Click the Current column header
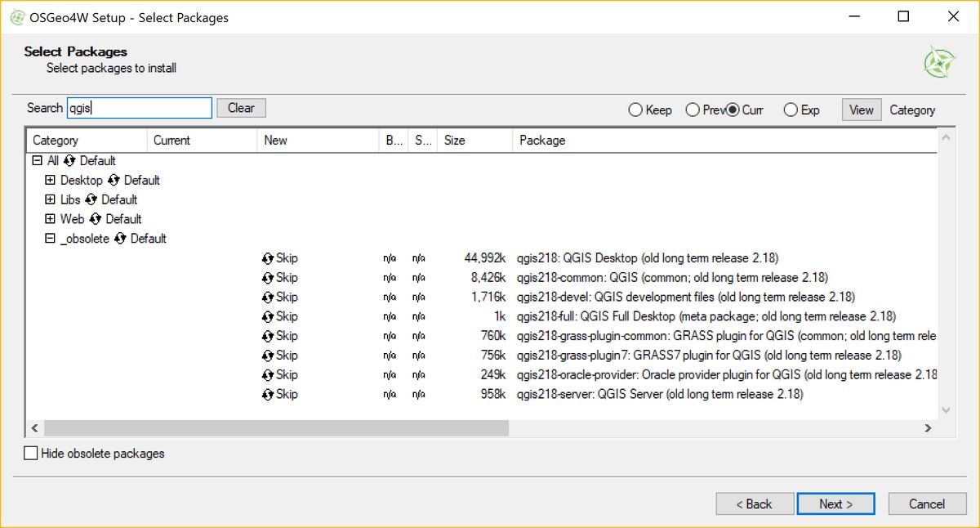This screenshot has height=528, width=980. (x=202, y=141)
